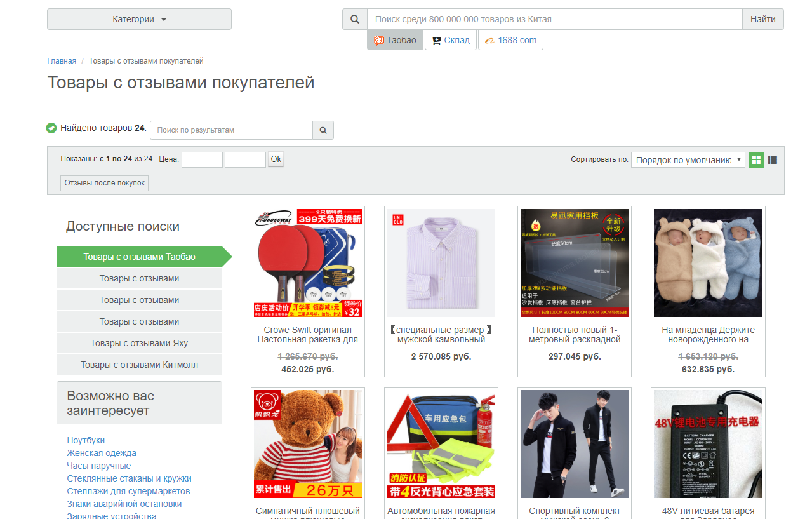Viewport: 812px width, 519px height.
Task: Click the 452.025 руб. price
Action: coord(308,369)
